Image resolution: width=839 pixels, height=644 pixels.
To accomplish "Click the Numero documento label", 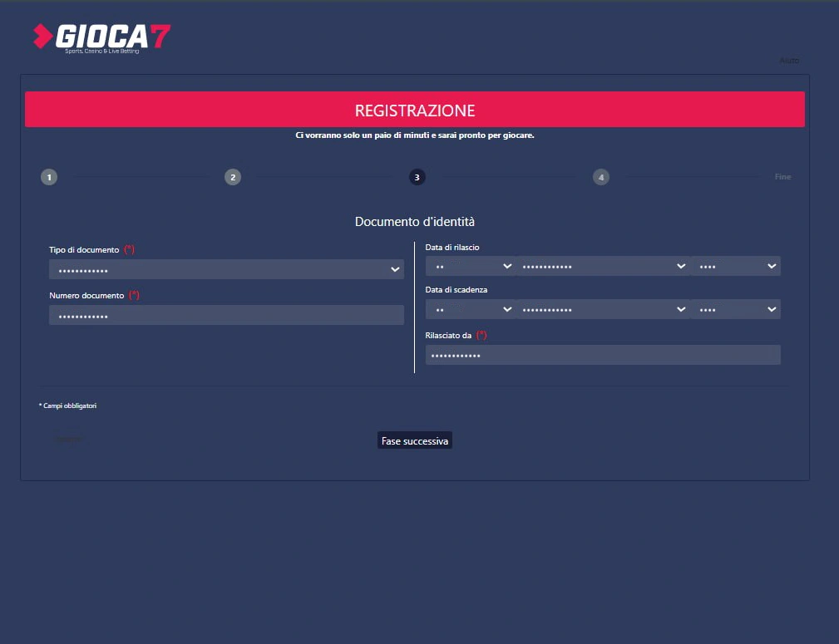I will coord(86,295).
